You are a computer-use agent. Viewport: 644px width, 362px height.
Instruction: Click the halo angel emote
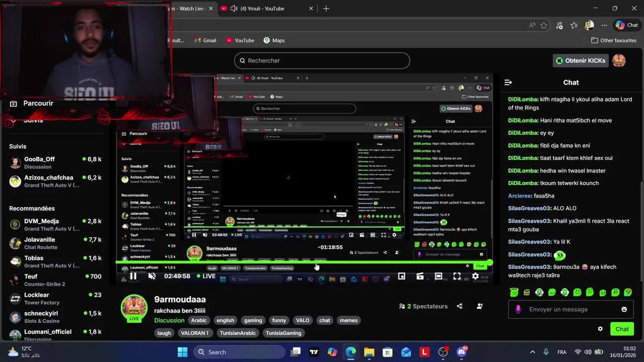(x=514, y=292)
